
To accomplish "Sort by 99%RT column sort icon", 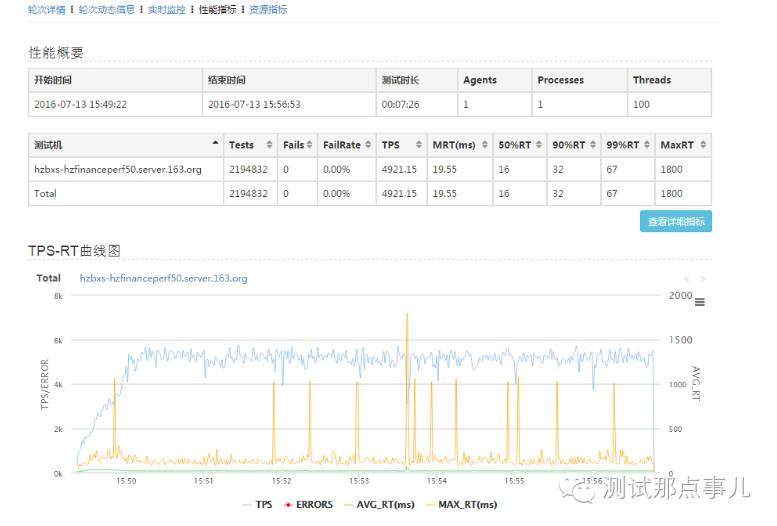I will click(x=647, y=144).
